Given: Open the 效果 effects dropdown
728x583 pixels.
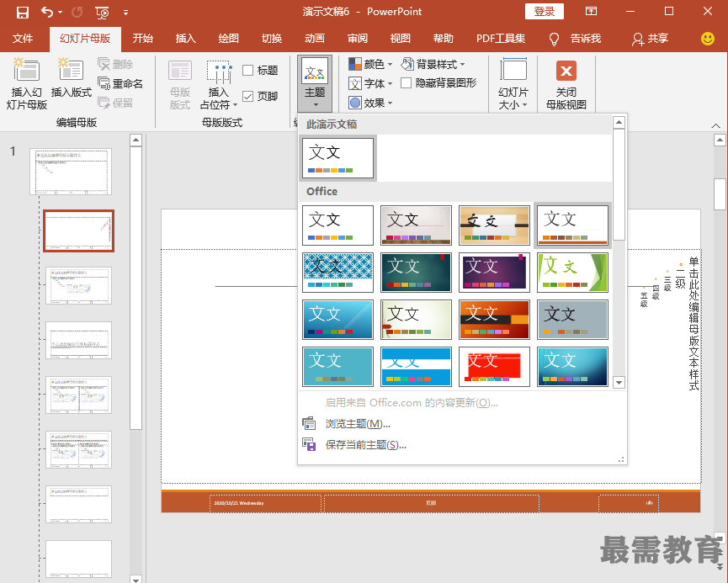Looking at the screenshot, I should pos(370,103).
